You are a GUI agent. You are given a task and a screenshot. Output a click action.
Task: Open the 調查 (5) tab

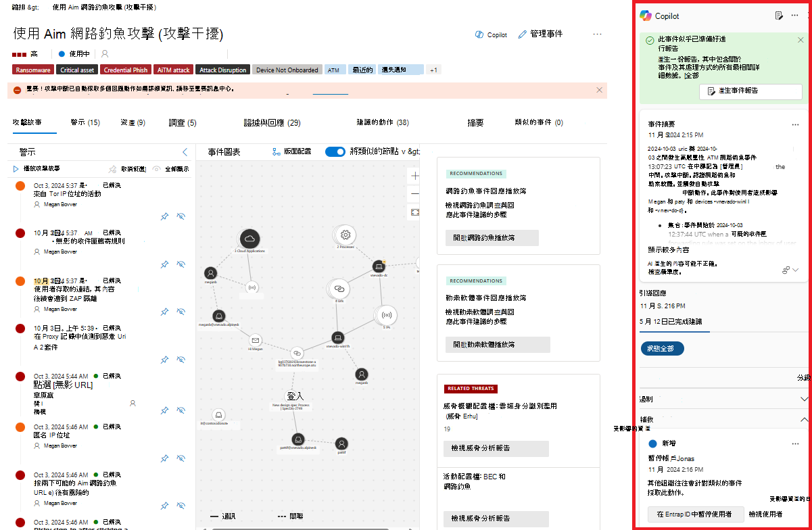[x=183, y=122]
